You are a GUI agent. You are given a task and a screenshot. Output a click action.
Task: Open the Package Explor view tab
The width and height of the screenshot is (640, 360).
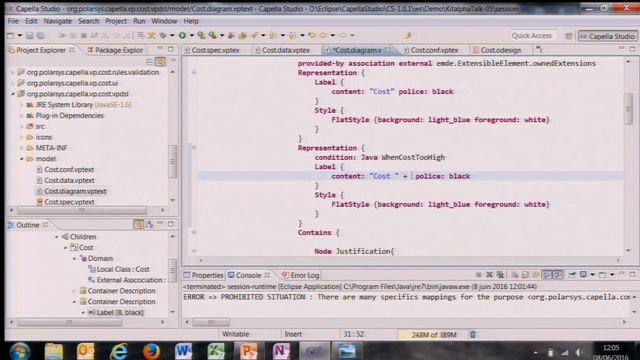(115, 50)
